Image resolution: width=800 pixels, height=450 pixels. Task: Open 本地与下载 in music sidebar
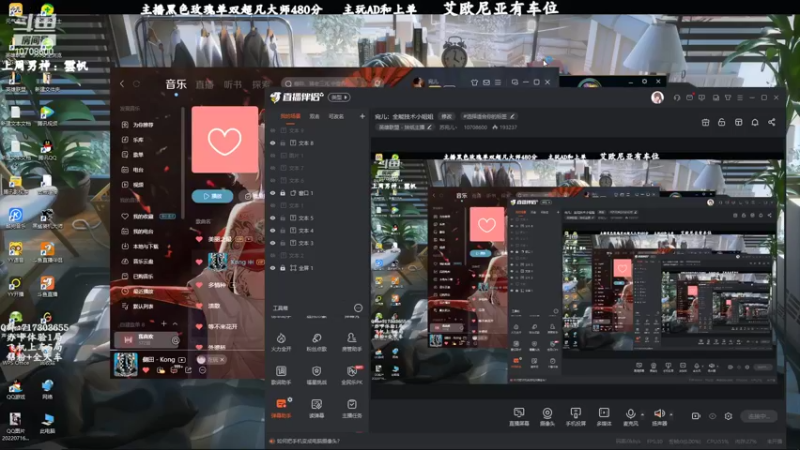[x=140, y=246]
